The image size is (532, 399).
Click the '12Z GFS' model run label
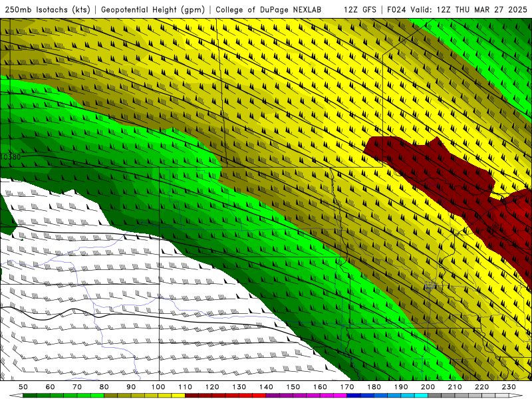tap(360, 10)
